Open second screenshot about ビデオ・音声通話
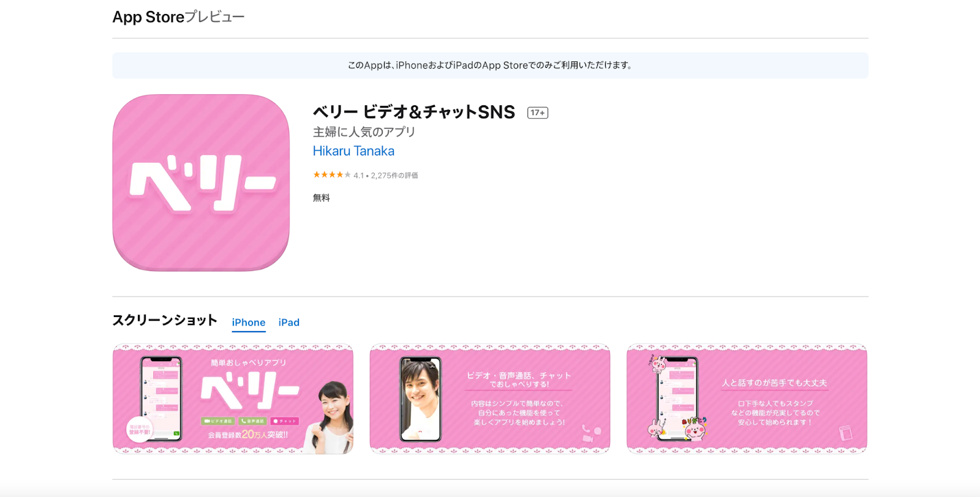Image resolution: width=980 pixels, height=497 pixels. click(x=490, y=399)
